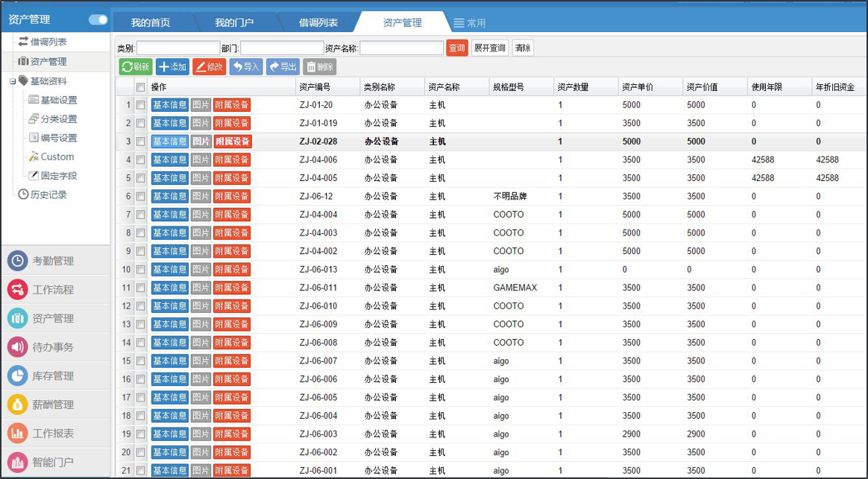Tick the checkbox for row 3
The image size is (868, 479).
tap(140, 142)
